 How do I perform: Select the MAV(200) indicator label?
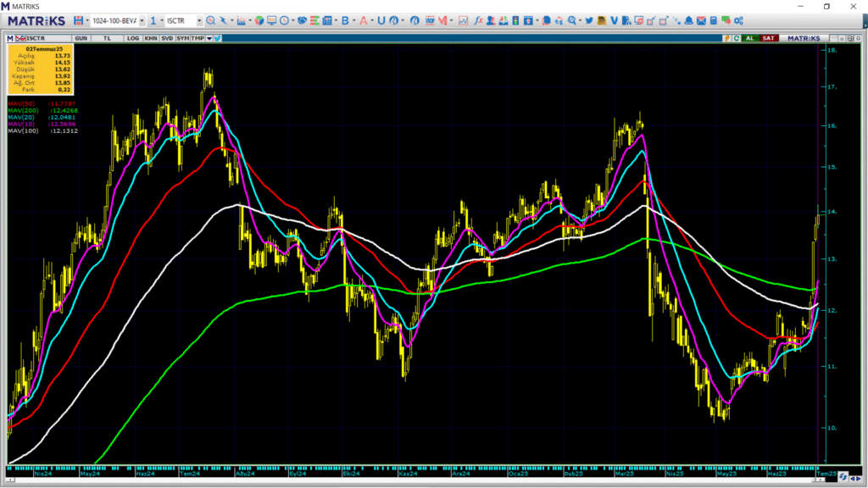[23, 111]
